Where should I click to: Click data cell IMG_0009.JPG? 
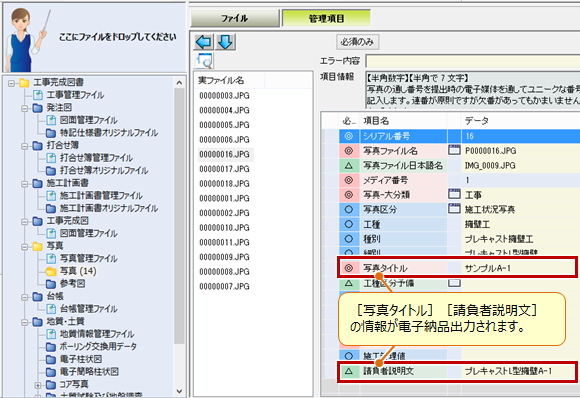tap(490, 165)
